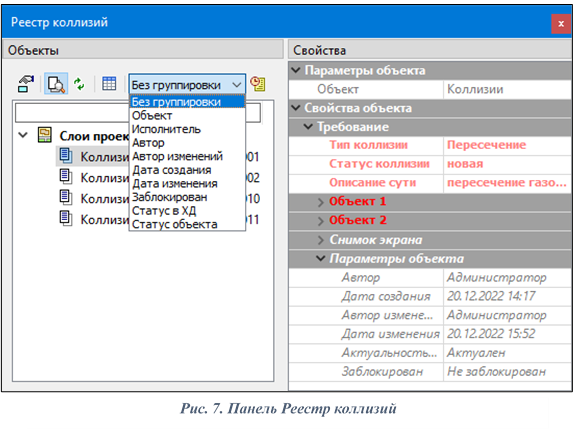Collapse the Слои проекта tree node
Screen dimensions: 574x432
click(23, 135)
